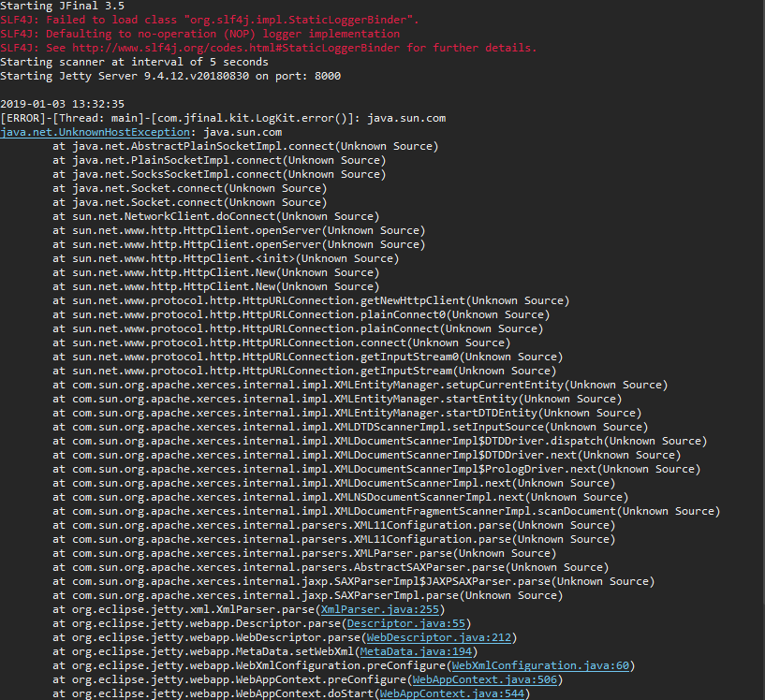
Task: Open the WebAppContext.java:506 link
Action: click(484, 680)
